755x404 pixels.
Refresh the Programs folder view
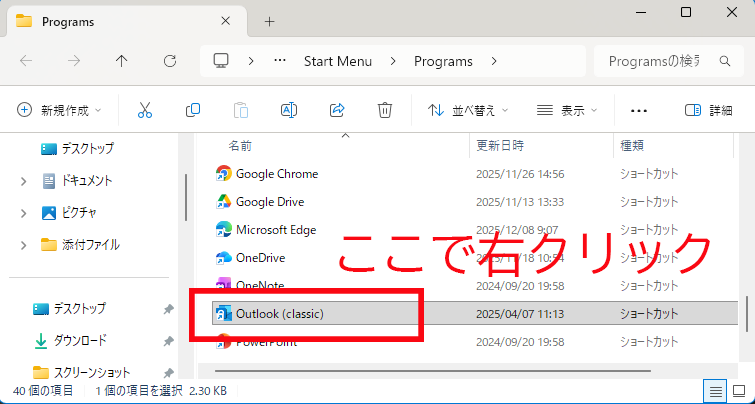point(169,61)
